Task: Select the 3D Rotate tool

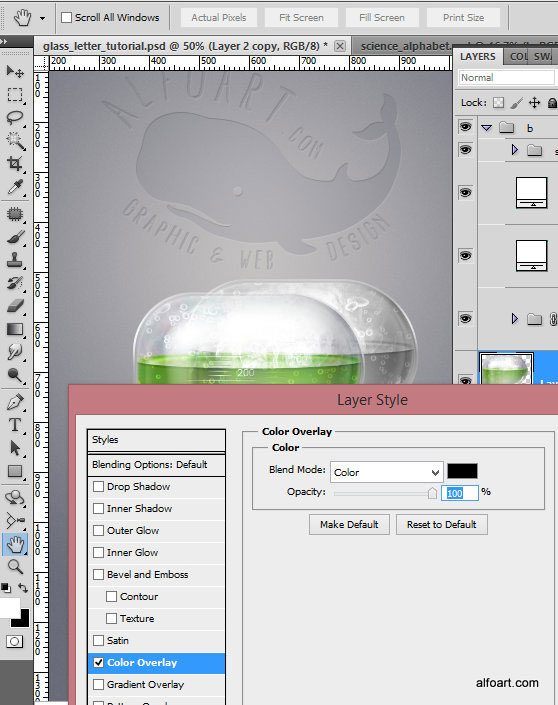Action: click(15, 498)
